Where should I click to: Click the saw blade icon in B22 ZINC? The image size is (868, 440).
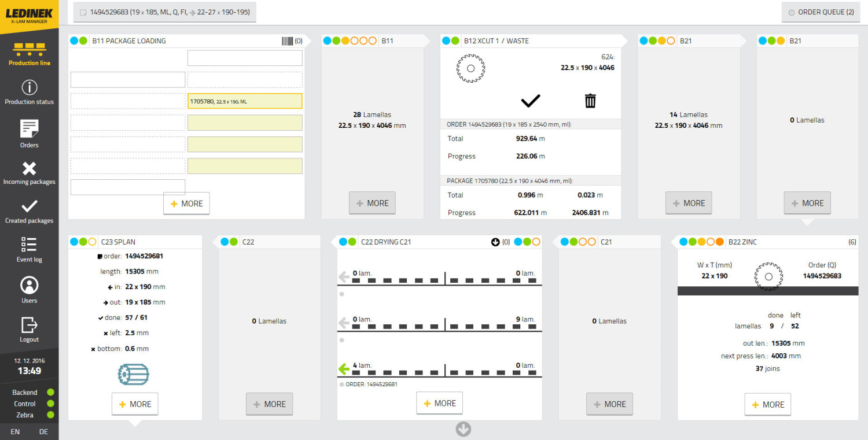pos(768,276)
